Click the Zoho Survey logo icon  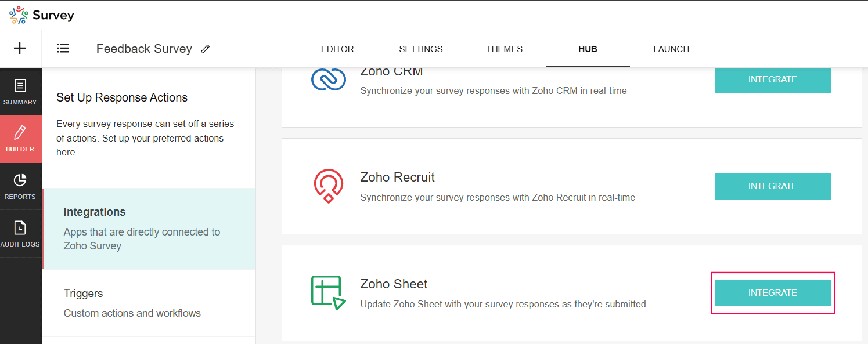18,15
